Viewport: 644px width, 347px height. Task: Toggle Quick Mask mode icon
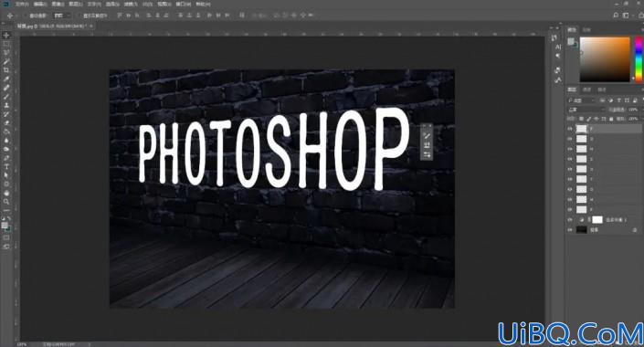pyautogui.click(x=6, y=237)
